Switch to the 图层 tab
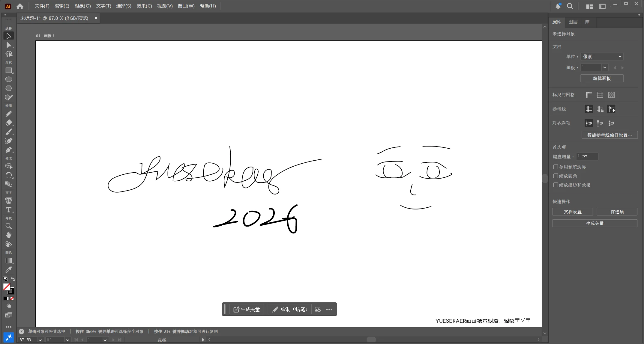This screenshot has width=644, height=344. tap(573, 22)
